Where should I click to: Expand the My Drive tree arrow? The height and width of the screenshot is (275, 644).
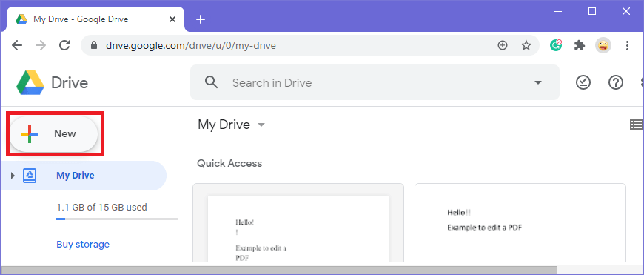pos(13,176)
